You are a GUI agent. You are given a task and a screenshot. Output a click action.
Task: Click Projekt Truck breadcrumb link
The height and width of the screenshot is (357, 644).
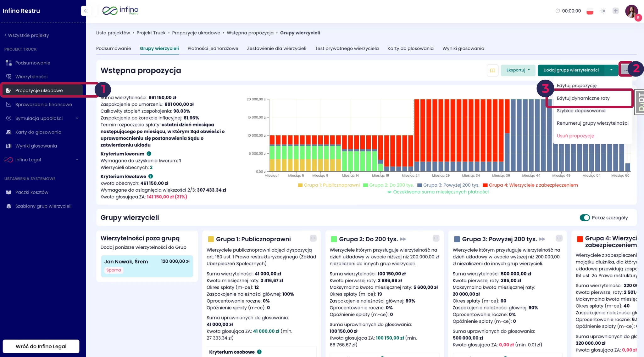tap(151, 33)
